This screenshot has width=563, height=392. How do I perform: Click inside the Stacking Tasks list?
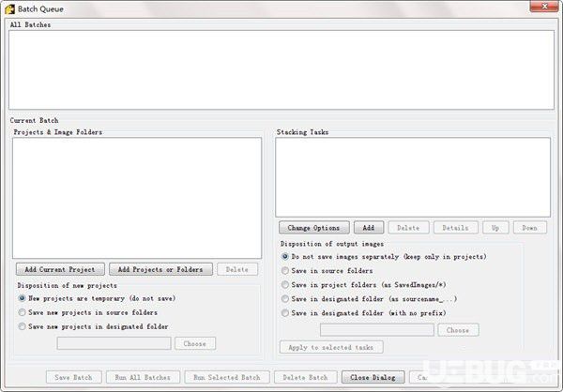tap(413, 177)
